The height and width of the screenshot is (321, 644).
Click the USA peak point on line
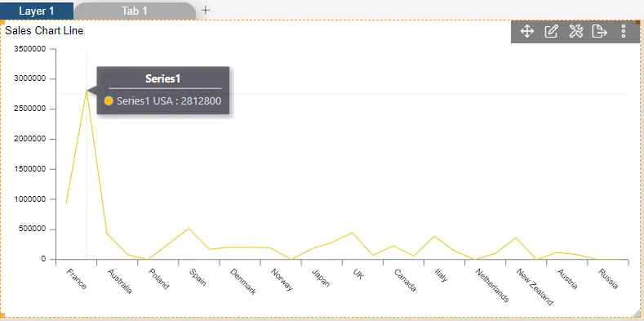pos(87,91)
